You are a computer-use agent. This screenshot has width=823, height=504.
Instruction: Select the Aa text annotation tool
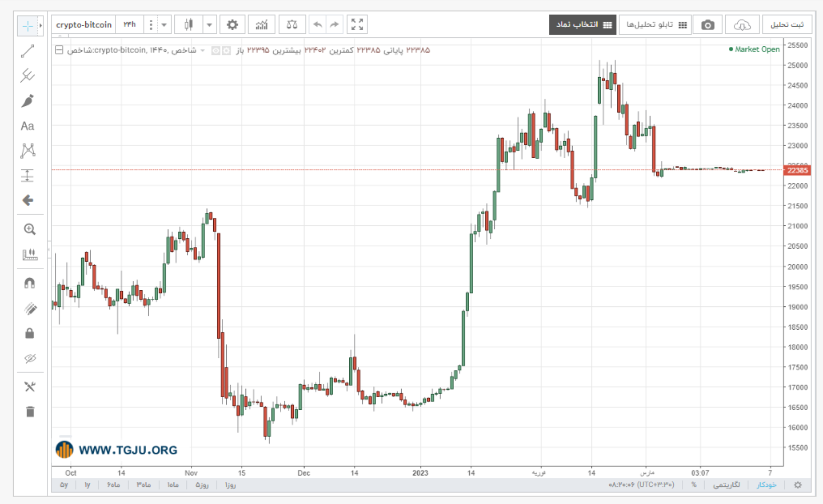point(28,126)
